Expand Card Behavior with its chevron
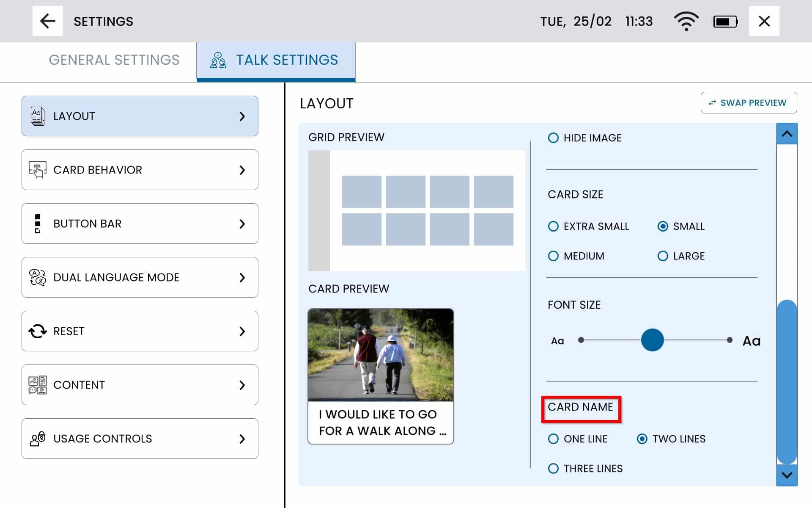812x508 pixels. tap(242, 170)
